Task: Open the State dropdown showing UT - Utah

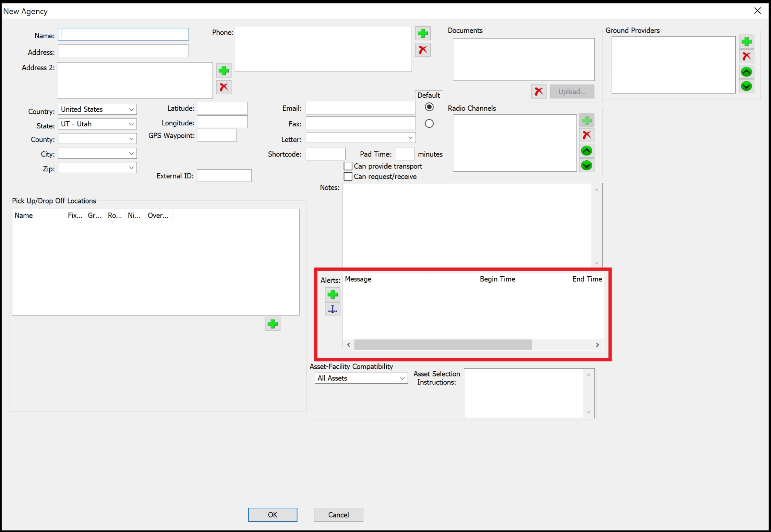Action: tap(97, 124)
